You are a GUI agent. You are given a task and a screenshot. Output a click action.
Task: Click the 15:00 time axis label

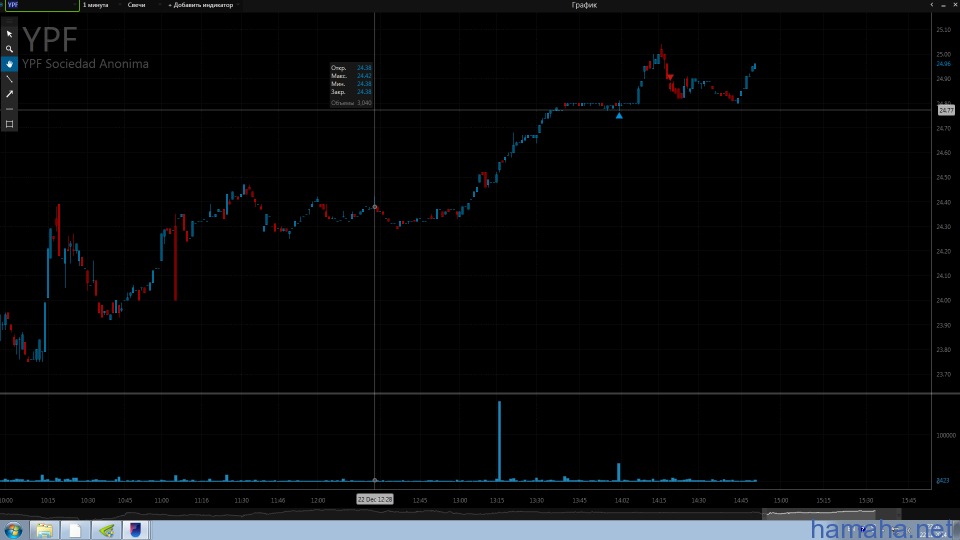(781, 500)
